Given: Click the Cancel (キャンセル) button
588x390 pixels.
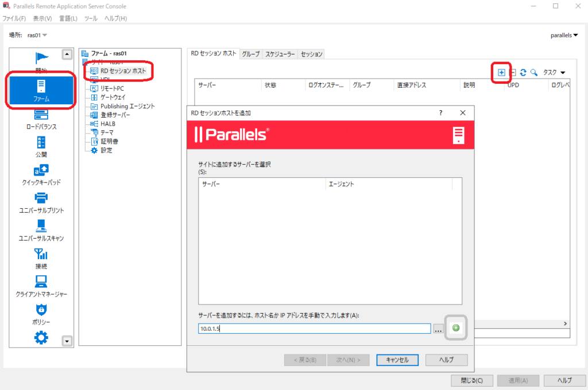Looking at the screenshot, I should click(x=397, y=360).
